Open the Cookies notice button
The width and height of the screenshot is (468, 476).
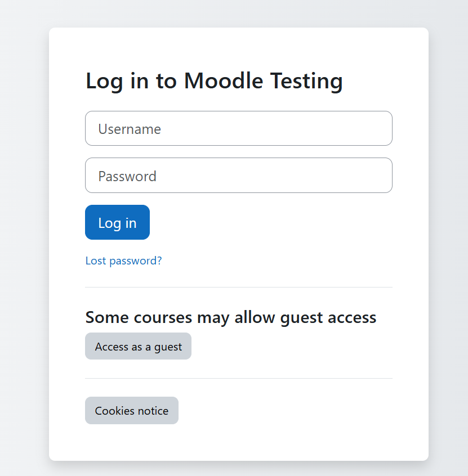tap(131, 411)
